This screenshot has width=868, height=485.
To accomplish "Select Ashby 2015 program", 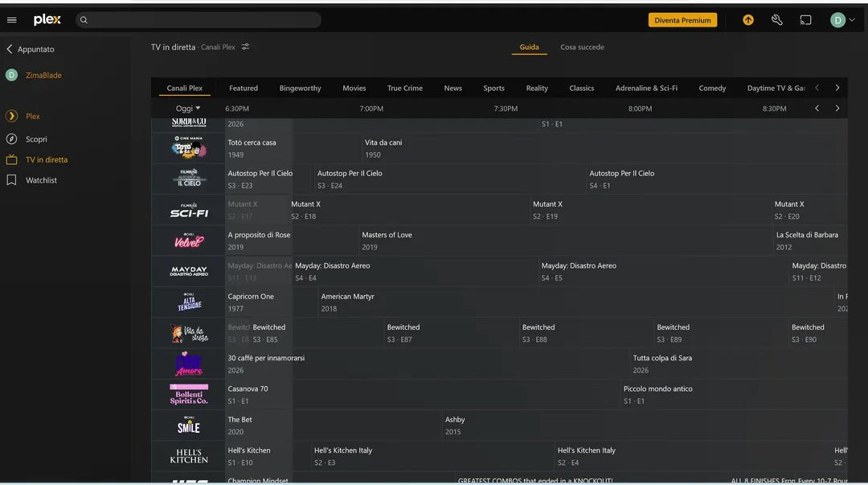I will click(645, 425).
